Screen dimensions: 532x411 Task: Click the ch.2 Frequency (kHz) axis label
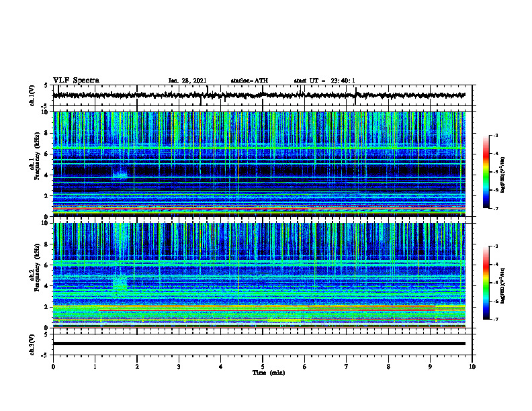[34, 267]
